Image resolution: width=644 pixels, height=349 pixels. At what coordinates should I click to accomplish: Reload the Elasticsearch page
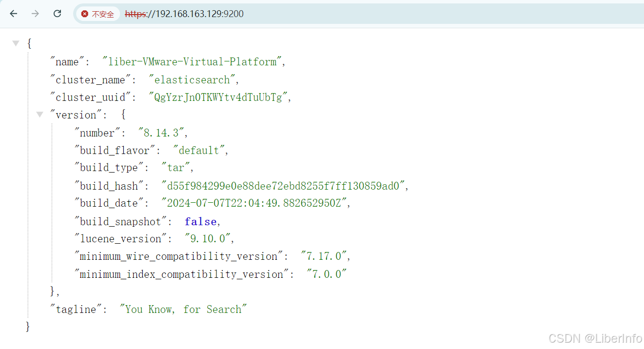[57, 14]
